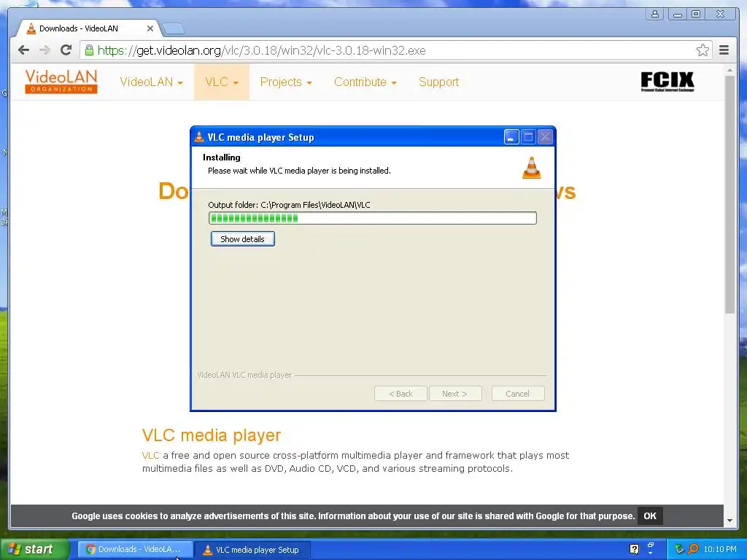Image resolution: width=747 pixels, height=560 pixels.
Task: Click the green padlock security icon
Action: click(x=89, y=50)
